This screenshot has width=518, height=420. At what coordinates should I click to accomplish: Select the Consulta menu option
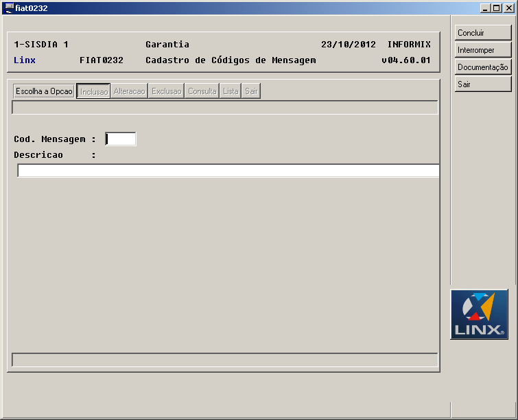click(202, 91)
